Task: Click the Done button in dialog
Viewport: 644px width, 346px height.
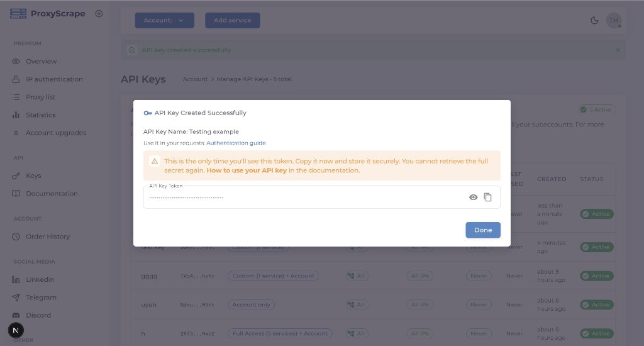Action: tap(482, 230)
